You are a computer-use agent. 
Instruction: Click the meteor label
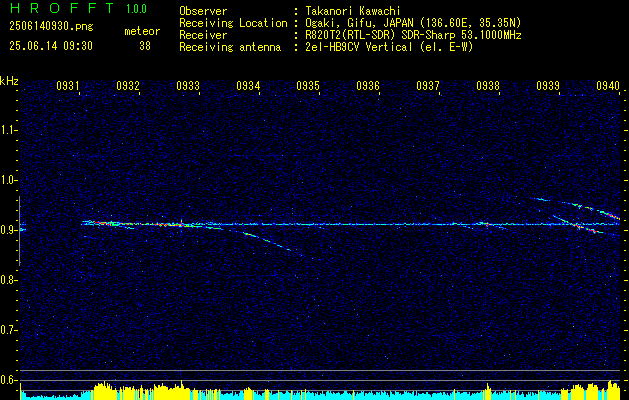click(x=142, y=31)
